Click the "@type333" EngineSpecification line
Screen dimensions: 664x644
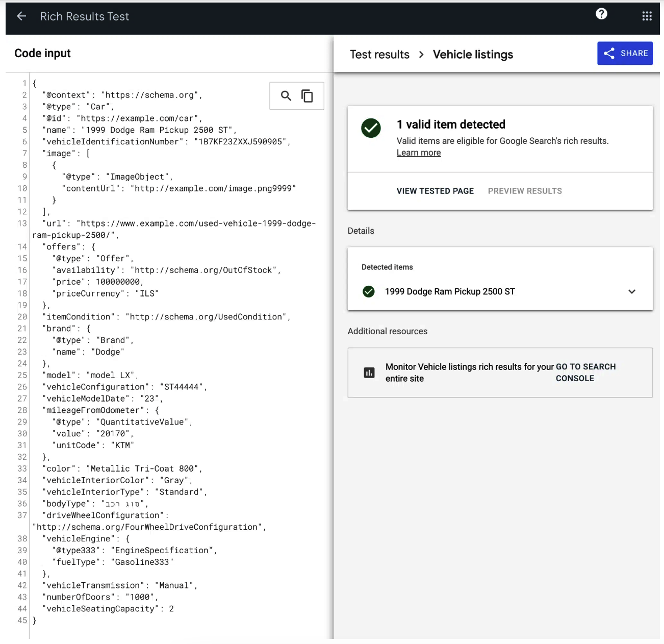pos(135,550)
